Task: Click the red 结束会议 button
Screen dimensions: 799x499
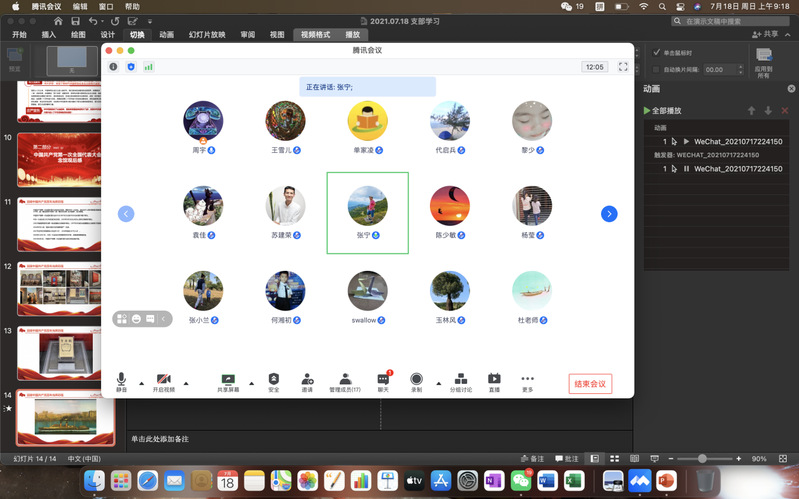Action: pyautogui.click(x=589, y=384)
